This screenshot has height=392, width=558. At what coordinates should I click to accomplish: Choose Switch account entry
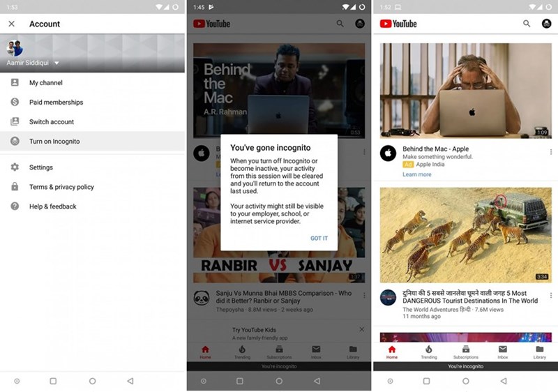coord(92,121)
